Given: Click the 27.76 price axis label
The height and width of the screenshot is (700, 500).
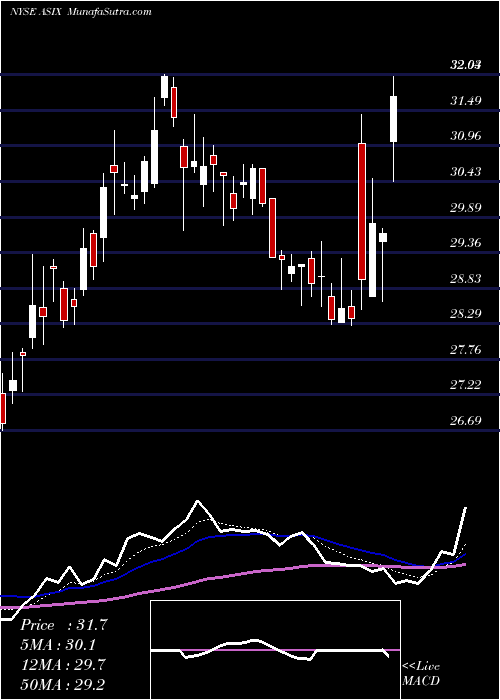Looking at the screenshot, I should tap(466, 350).
